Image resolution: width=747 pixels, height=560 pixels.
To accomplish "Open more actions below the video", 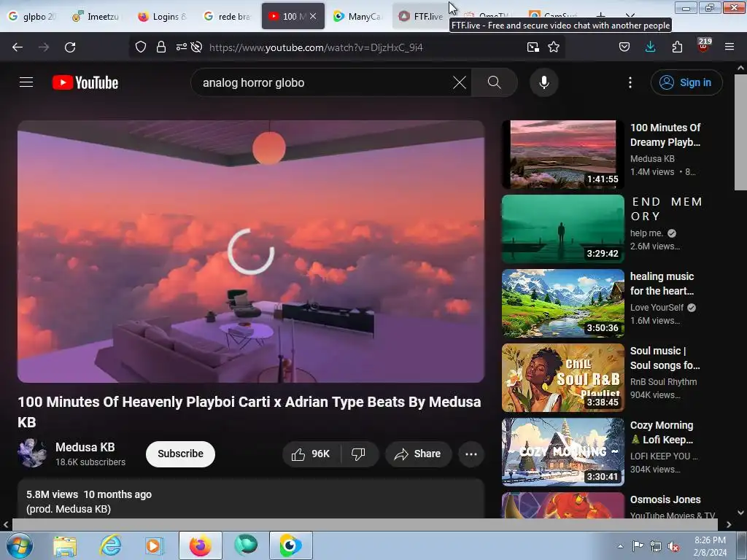I will (471, 454).
